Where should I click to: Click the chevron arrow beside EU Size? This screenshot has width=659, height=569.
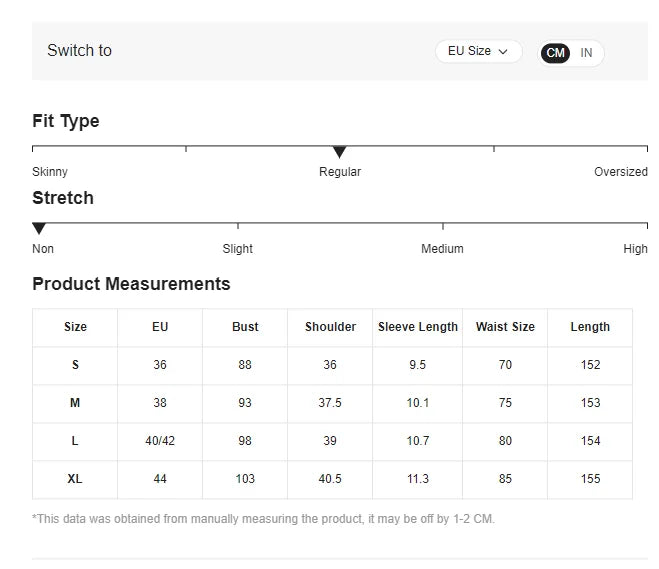[503, 51]
